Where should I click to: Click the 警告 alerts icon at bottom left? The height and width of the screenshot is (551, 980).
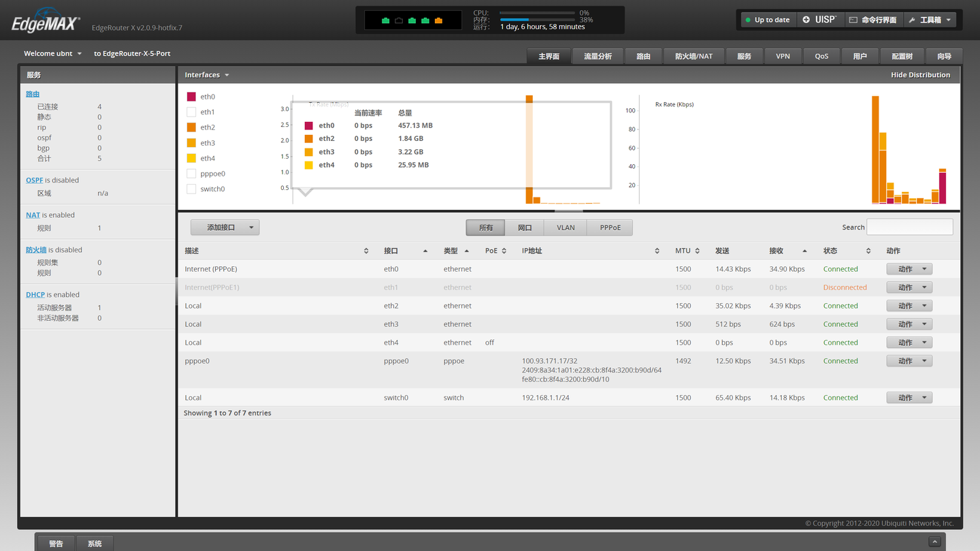click(55, 543)
